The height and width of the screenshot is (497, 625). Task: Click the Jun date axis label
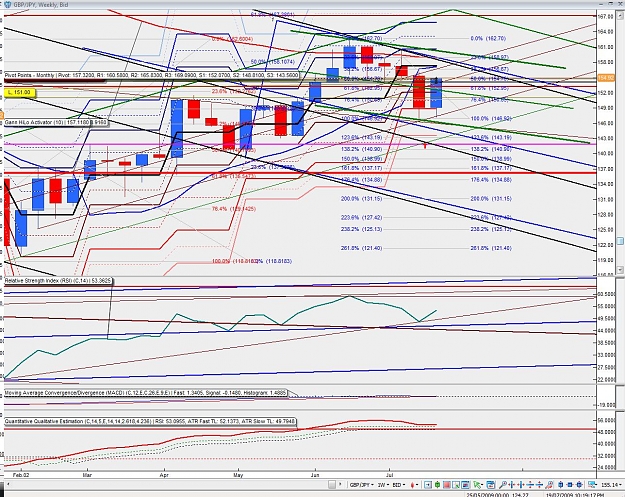315,475
